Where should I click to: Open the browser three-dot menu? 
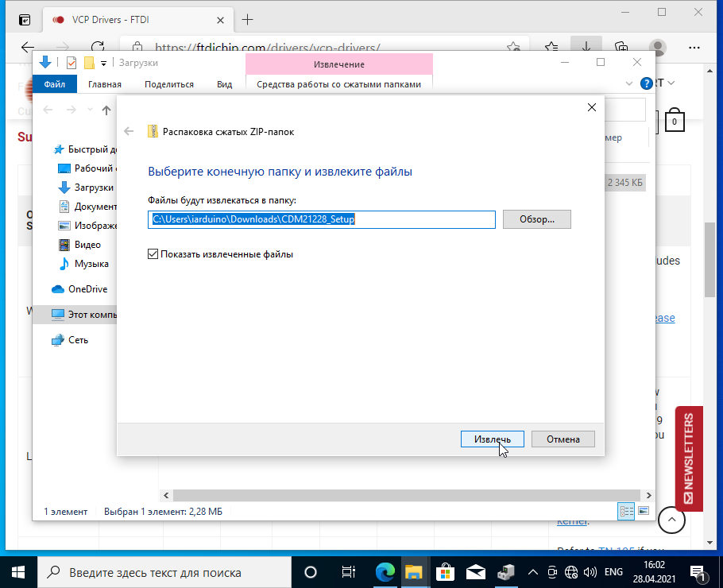[694, 48]
